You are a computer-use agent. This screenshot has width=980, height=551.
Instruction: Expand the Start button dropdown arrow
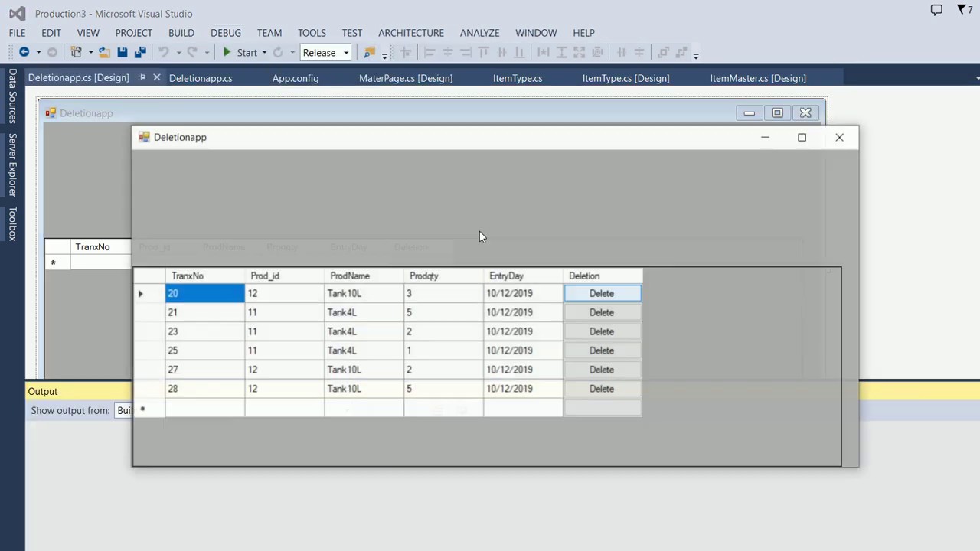[x=264, y=53]
